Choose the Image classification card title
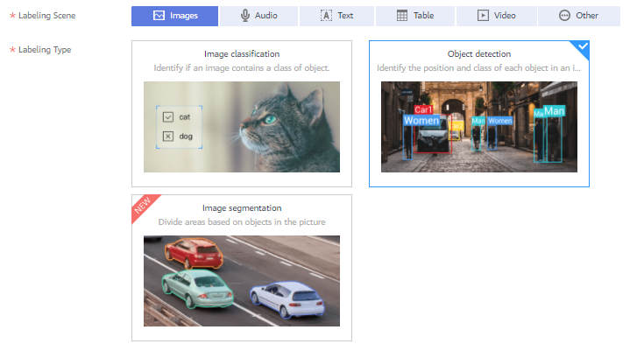The image size is (644, 344). tap(242, 53)
